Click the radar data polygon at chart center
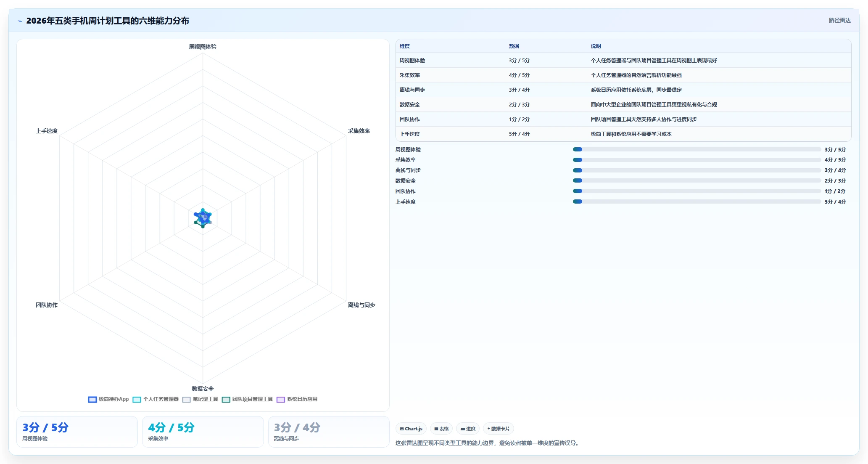This screenshot has width=868, height=464. point(203,218)
